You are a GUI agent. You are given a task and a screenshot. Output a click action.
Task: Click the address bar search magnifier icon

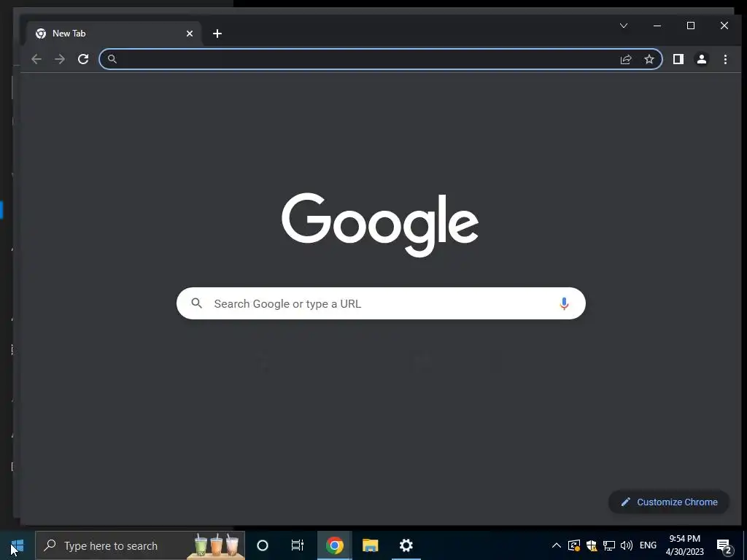[x=112, y=59]
